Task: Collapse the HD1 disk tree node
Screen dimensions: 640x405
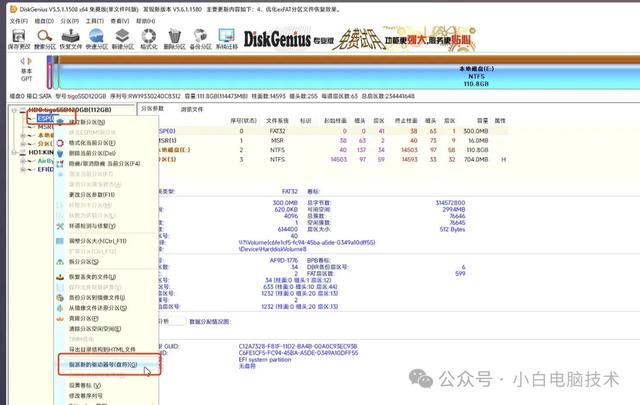Action: 14,152
